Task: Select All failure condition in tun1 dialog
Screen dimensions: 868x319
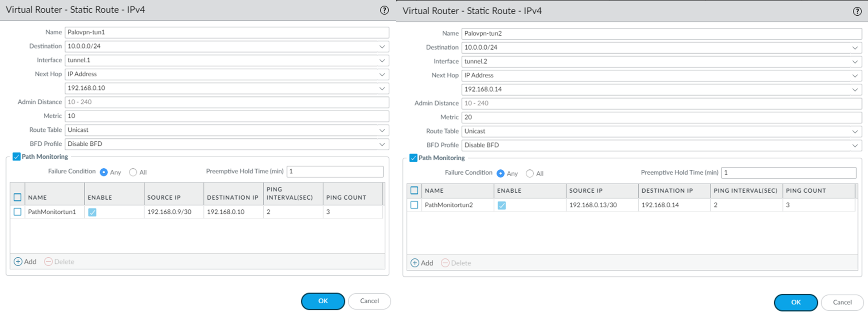Action: [133, 172]
